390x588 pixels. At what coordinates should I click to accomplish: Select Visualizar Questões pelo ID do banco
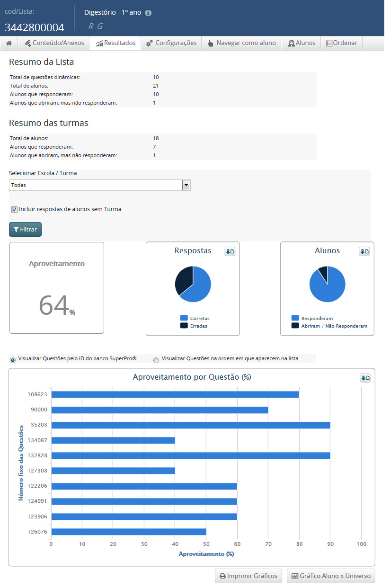tap(13, 360)
